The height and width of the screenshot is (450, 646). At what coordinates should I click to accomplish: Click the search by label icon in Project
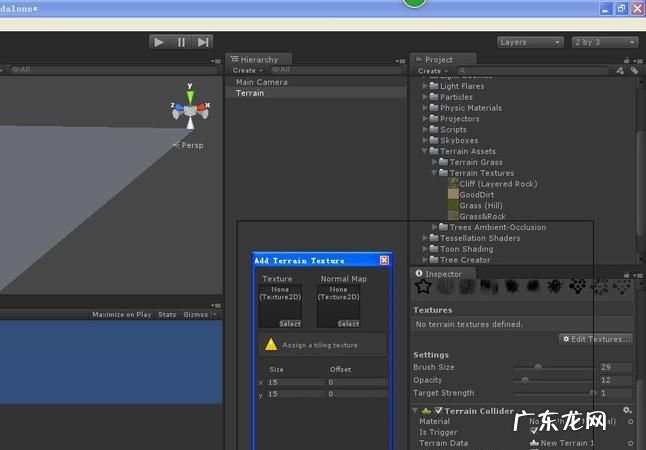click(634, 70)
